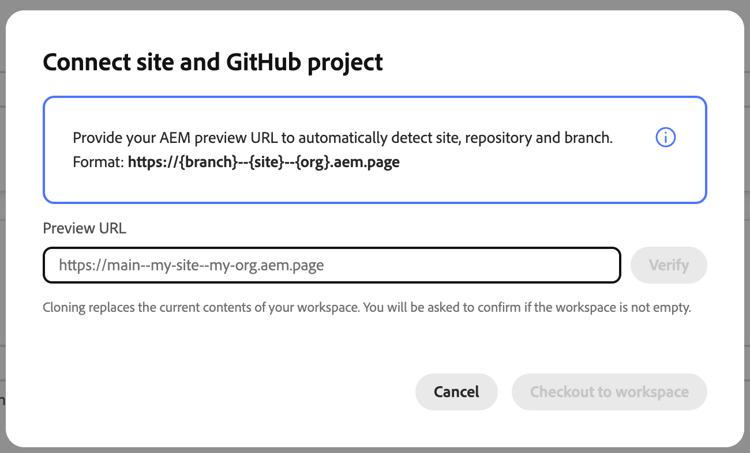Screen dimensions: 750x453
Task: Click Checkout to workspace button
Action: click(x=609, y=392)
